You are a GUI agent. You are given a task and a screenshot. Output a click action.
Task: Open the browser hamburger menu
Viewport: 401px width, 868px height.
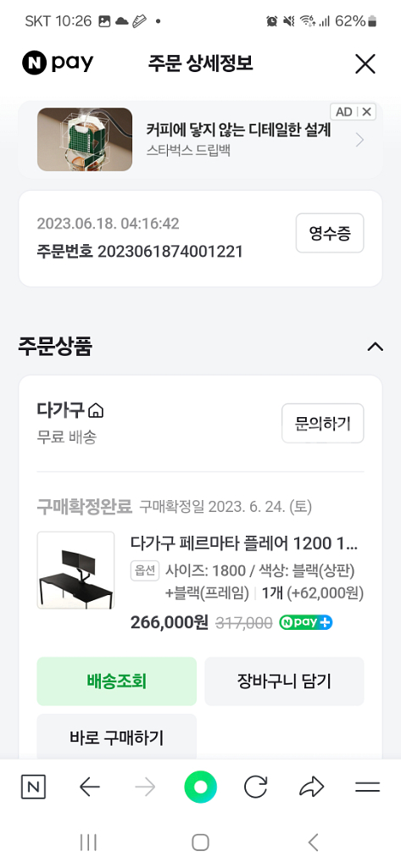point(367,787)
